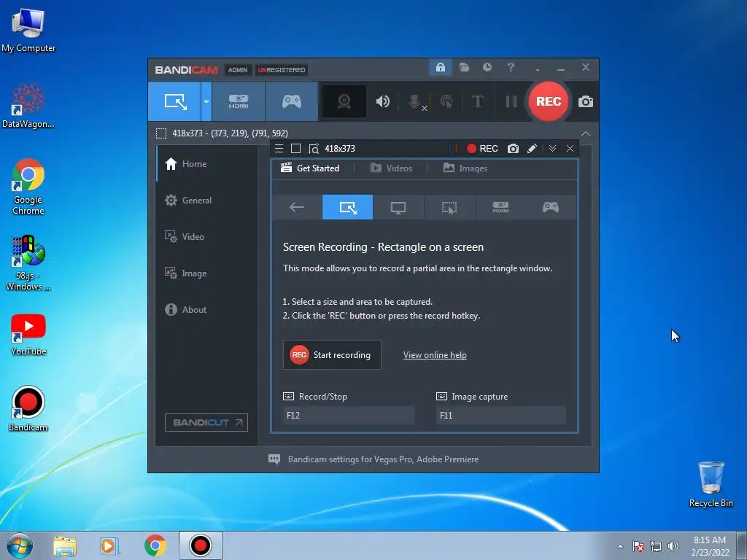Capture a screenshot with the main camera icon
The height and width of the screenshot is (560, 747).
(x=586, y=101)
